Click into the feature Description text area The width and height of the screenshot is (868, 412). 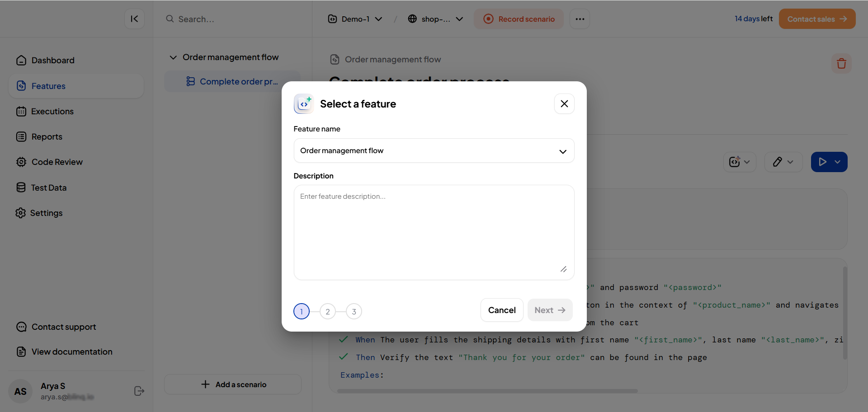pyautogui.click(x=434, y=232)
